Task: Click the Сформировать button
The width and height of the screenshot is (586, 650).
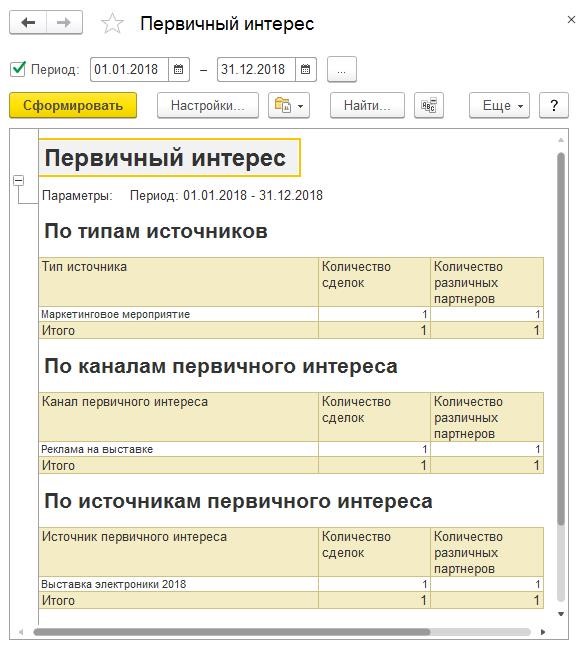Action: tap(73, 105)
